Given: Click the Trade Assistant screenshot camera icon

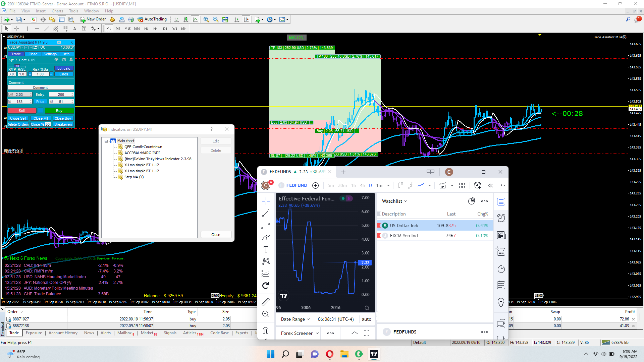Looking at the screenshot, I should [59, 42].
